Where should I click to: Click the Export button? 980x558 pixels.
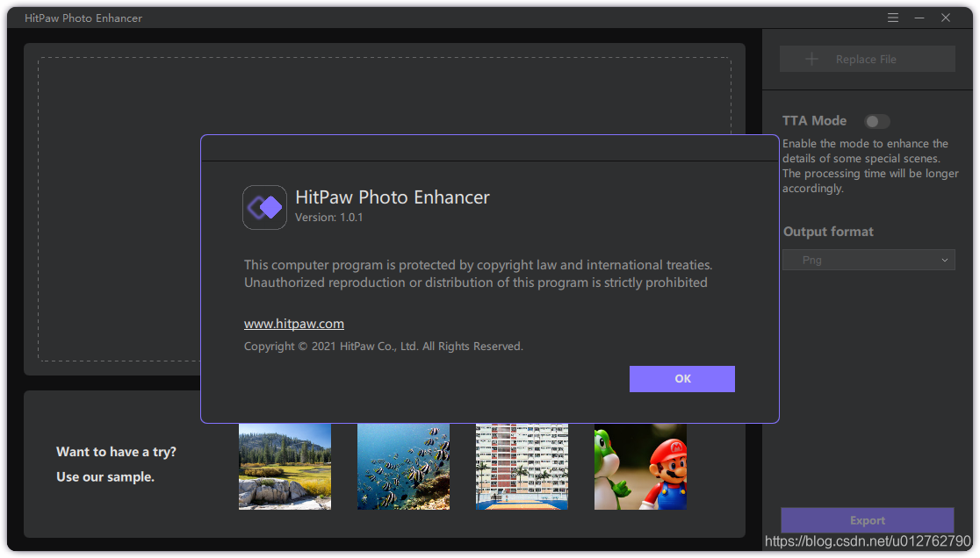coord(867,520)
